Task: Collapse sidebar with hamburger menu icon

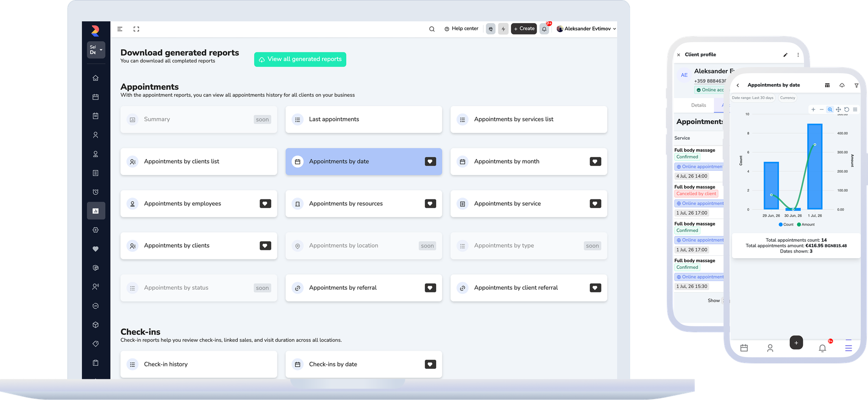Action: click(x=120, y=29)
